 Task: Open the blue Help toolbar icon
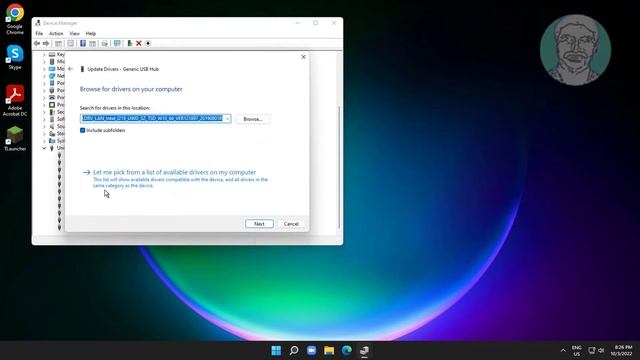83,43
